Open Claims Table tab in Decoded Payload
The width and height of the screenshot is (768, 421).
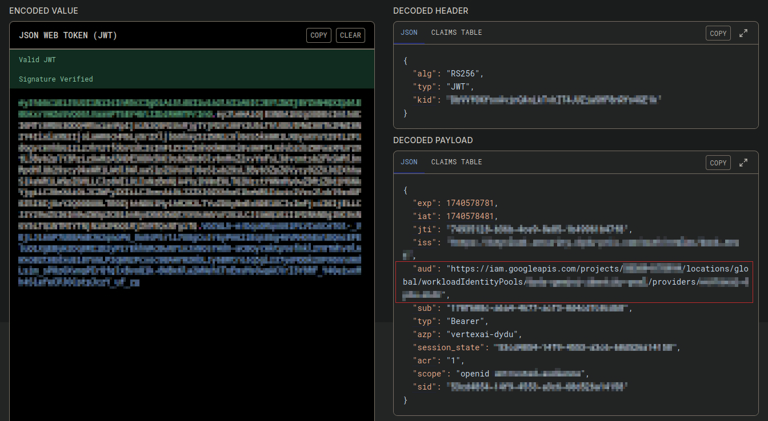[456, 162]
